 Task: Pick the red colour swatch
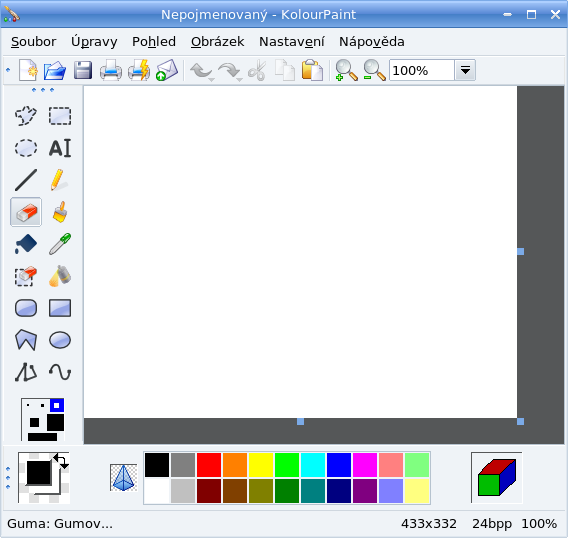tap(209, 465)
